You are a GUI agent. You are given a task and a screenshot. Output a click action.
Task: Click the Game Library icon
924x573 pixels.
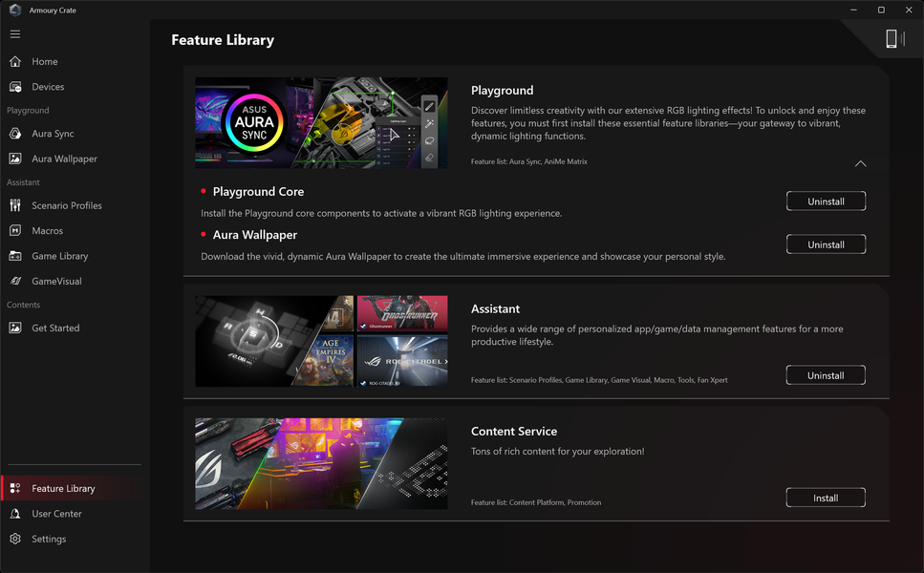(x=15, y=256)
